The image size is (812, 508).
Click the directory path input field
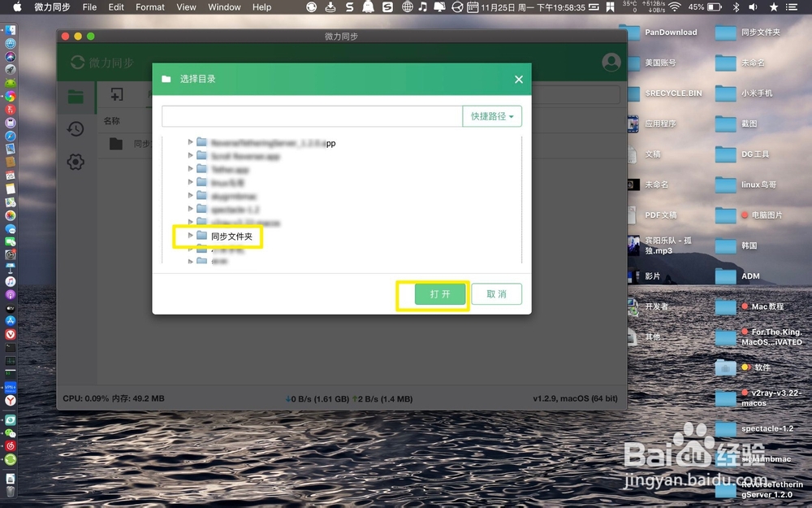312,116
